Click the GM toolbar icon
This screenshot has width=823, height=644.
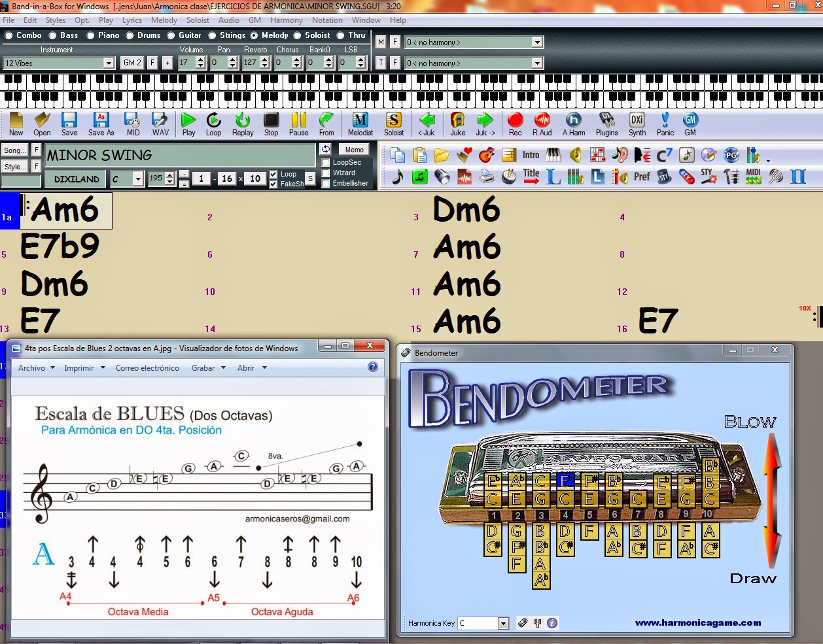(x=690, y=124)
